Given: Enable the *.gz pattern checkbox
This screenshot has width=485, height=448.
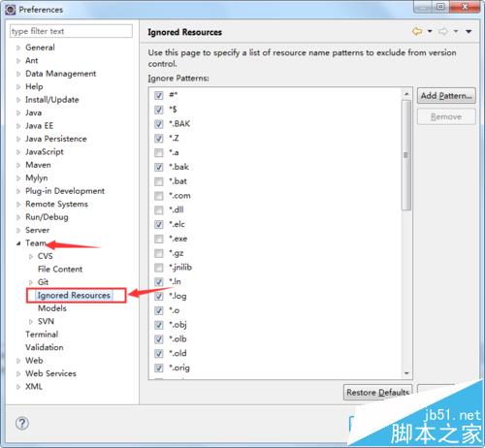Looking at the screenshot, I should (158, 253).
